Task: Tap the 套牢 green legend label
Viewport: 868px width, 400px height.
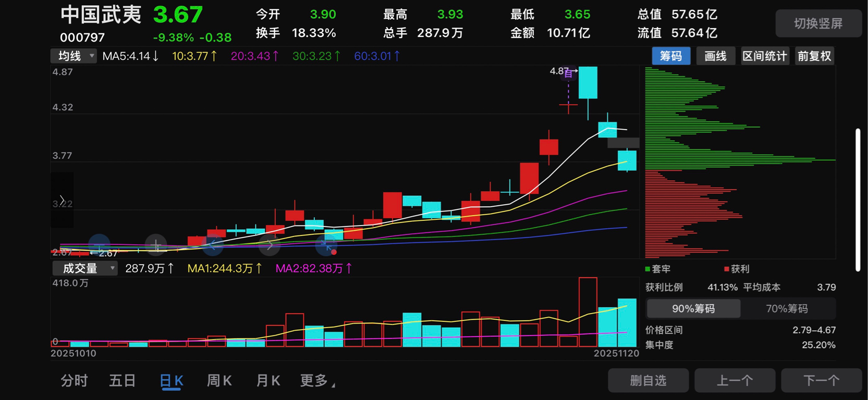Action: 658,269
